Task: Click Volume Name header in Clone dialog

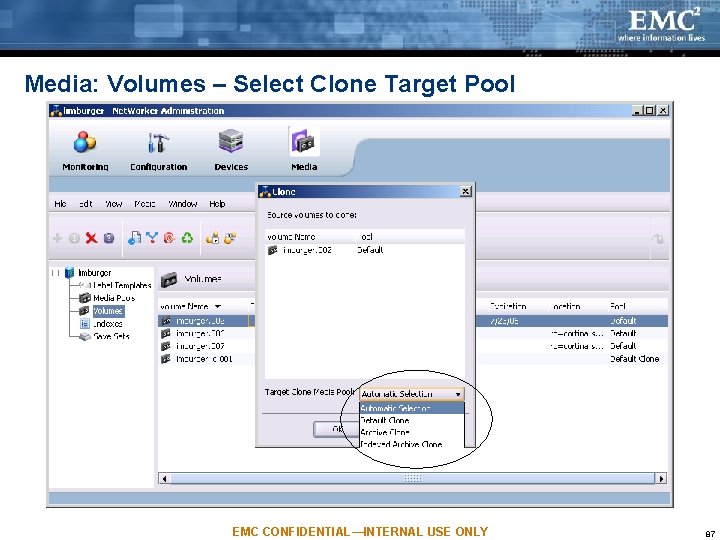Action: (311, 237)
